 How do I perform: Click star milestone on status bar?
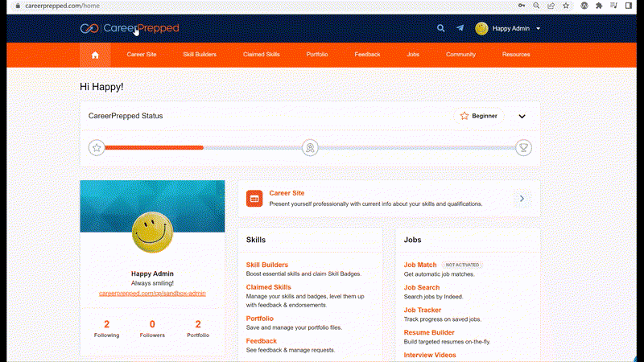point(97,148)
